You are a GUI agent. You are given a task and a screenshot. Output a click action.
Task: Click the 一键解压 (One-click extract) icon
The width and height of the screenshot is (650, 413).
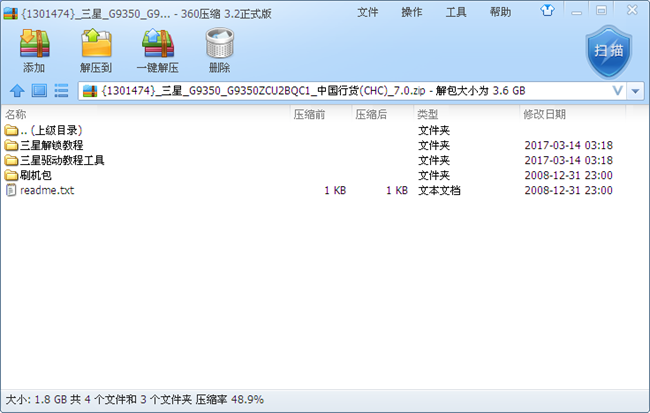157,49
